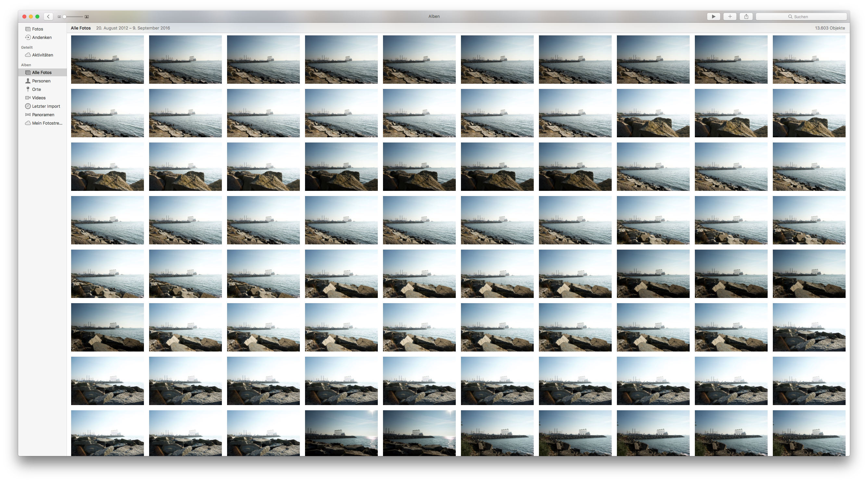The width and height of the screenshot is (868, 482).
Task: Click the Fotos sidebar icon
Action: 28,29
